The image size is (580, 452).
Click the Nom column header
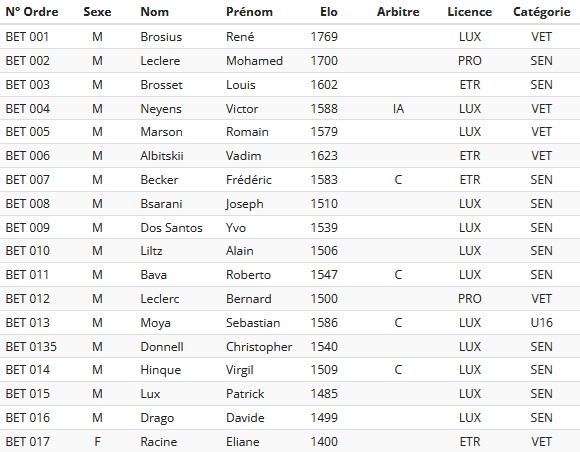coord(155,12)
